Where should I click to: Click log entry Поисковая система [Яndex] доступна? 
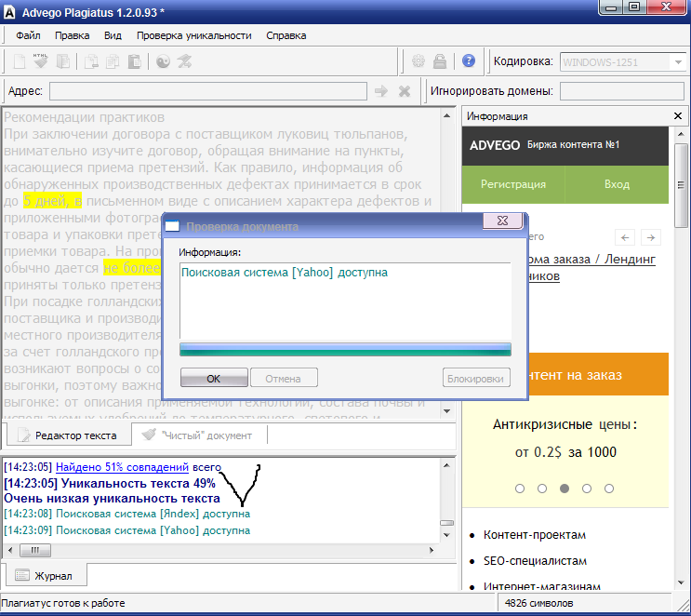point(126,515)
